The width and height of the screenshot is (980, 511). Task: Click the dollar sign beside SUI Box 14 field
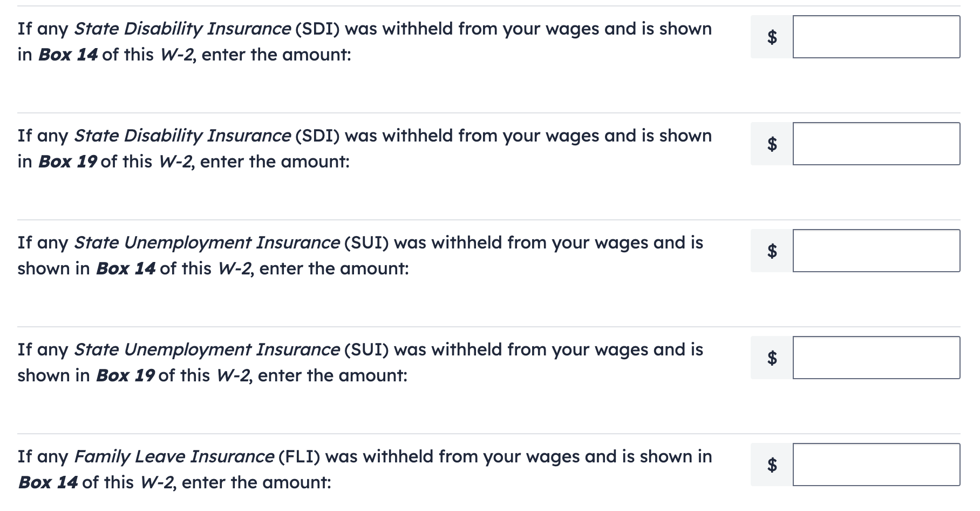(772, 251)
